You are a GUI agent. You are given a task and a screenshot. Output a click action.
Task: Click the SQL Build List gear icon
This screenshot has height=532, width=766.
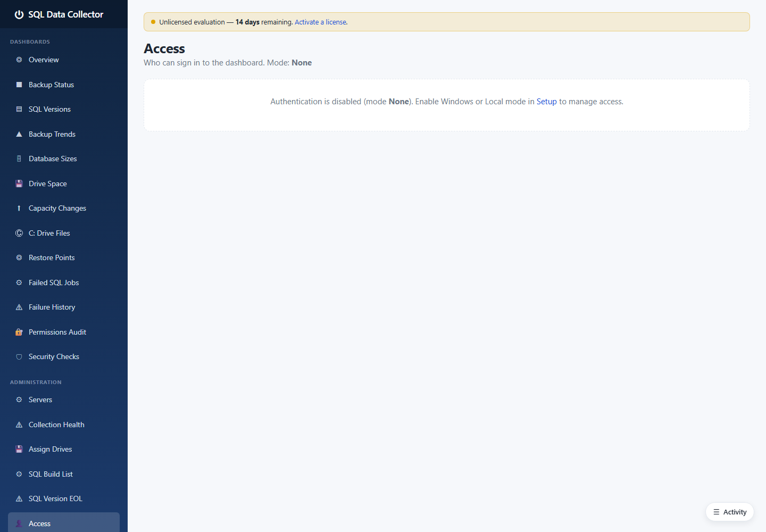tap(19, 474)
